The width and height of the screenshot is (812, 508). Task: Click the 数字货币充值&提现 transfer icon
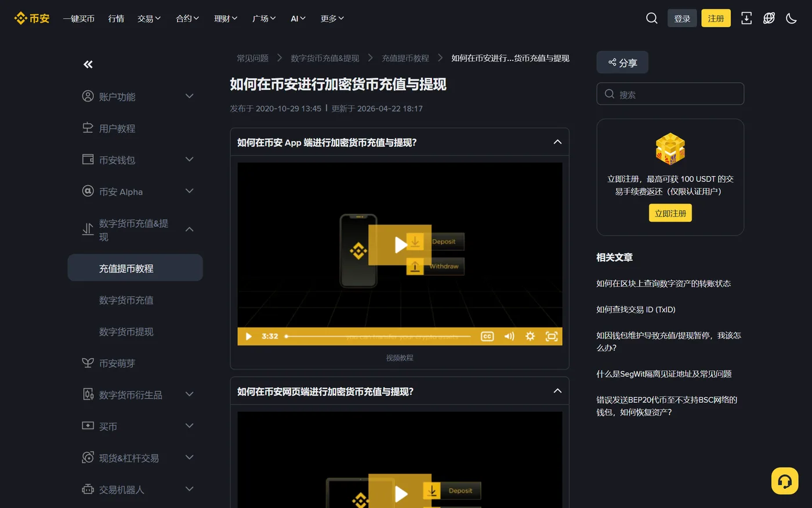(x=88, y=229)
